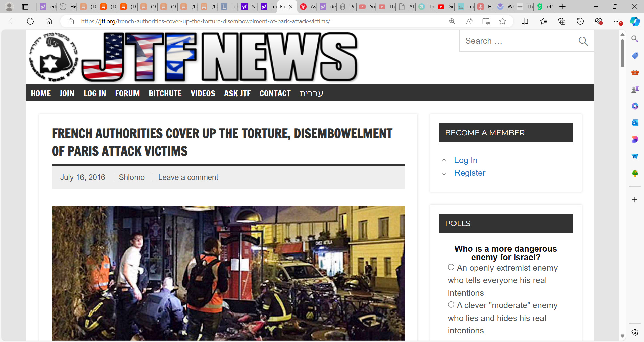Open author Shlomo link
The image size is (644, 342).
[132, 177]
